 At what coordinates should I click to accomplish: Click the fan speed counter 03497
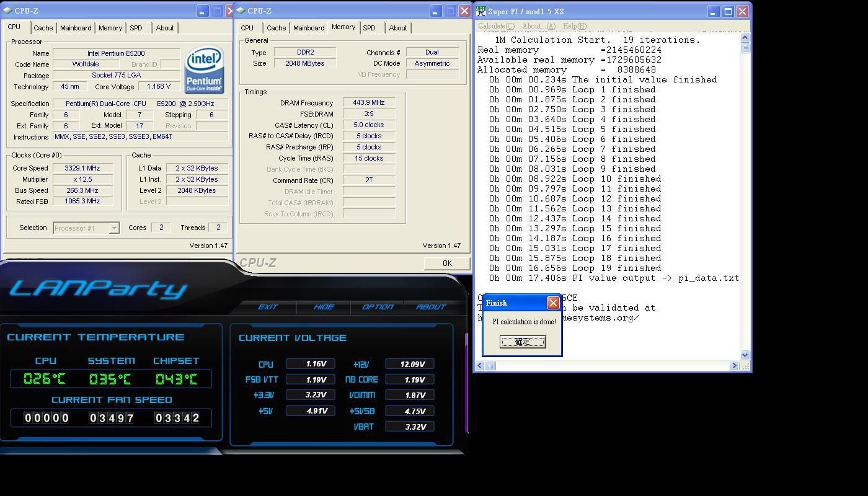(x=112, y=418)
